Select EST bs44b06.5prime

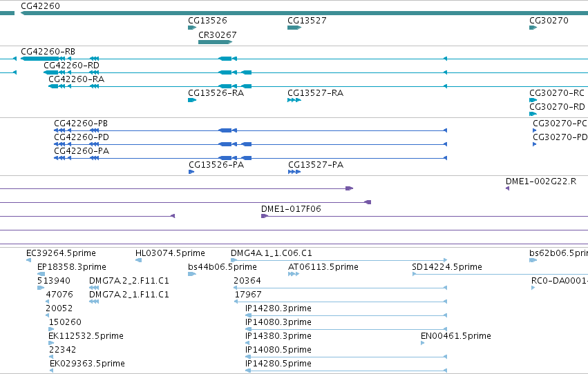[192, 274]
